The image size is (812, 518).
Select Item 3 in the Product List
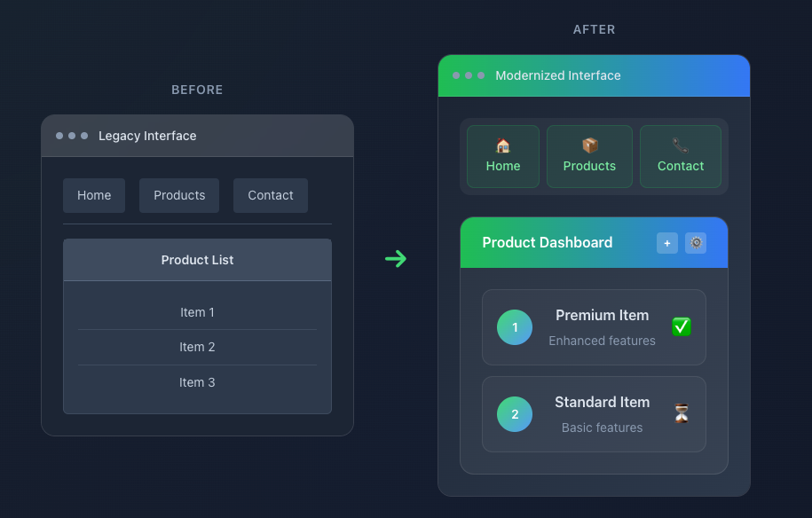(197, 382)
